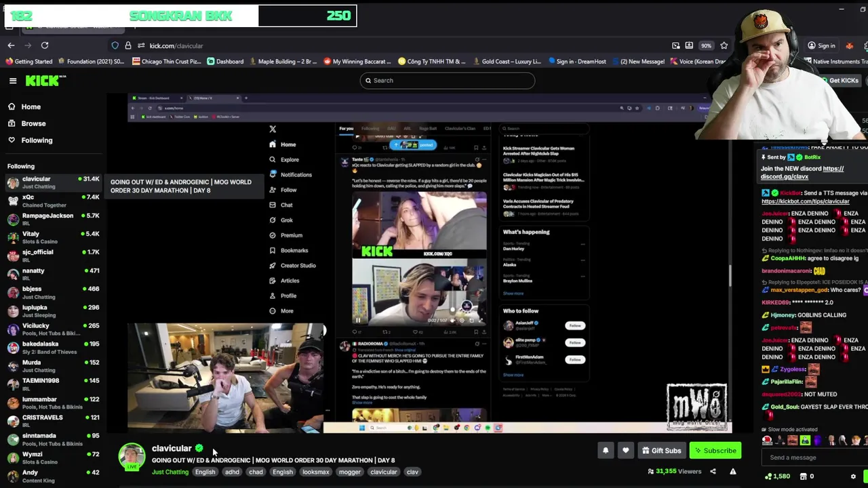Open the Getting Started bookmark
The image size is (868, 488).
[x=28, y=62]
